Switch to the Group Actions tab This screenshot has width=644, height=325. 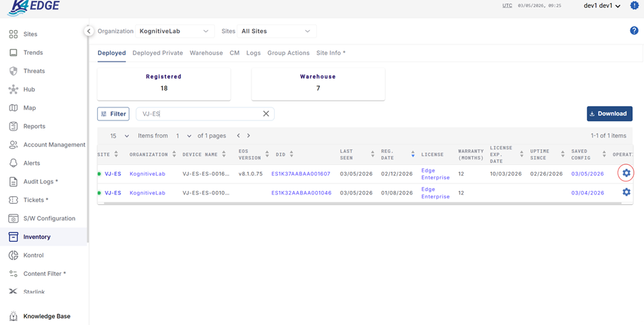pyautogui.click(x=288, y=53)
